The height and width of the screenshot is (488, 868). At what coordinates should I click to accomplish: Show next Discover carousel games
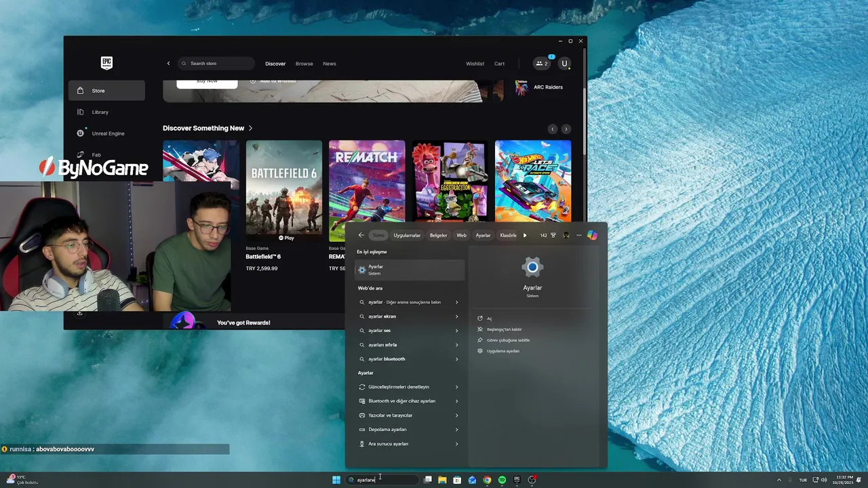(x=566, y=129)
